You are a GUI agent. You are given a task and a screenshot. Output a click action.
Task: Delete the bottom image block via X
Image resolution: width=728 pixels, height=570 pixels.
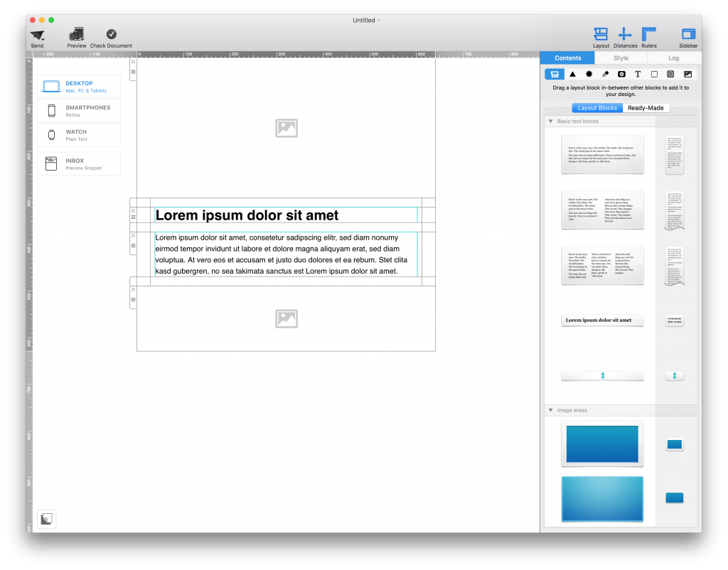[133, 290]
